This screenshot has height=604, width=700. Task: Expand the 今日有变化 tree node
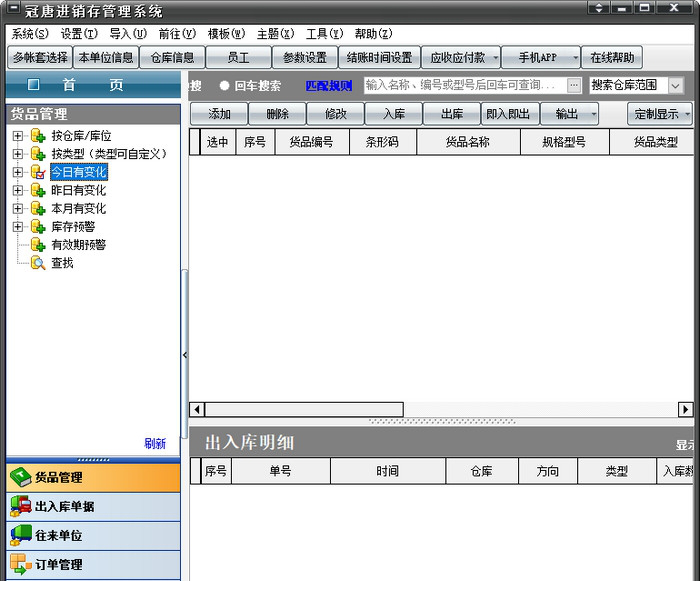pyautogui.click(x=17, y=172)
